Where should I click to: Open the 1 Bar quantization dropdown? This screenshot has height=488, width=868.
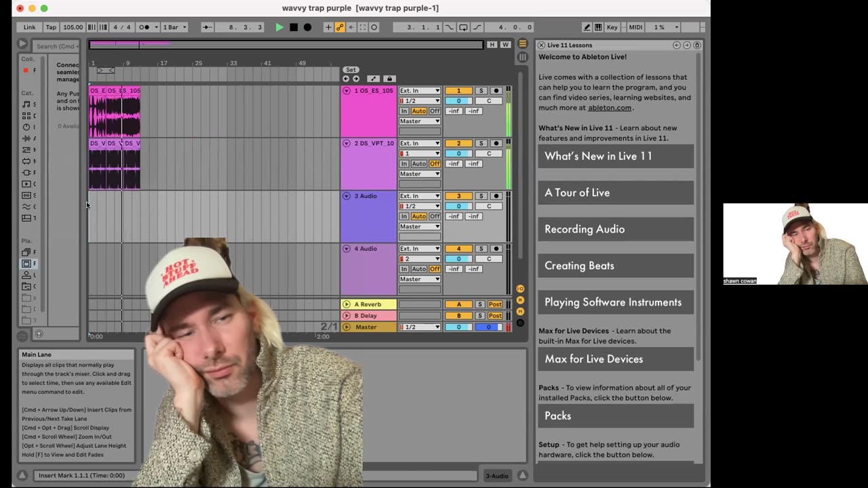click(x=174, y=27)
